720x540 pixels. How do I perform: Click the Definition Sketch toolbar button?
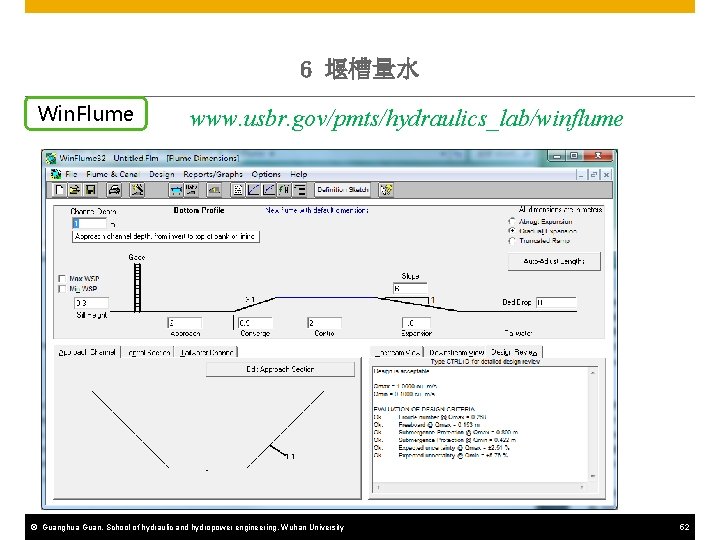[x=343, y=190]
